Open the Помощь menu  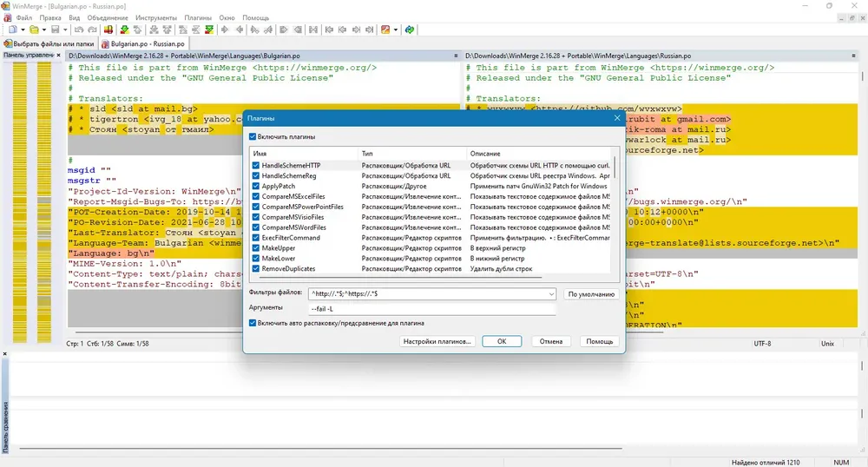point(256,17)
